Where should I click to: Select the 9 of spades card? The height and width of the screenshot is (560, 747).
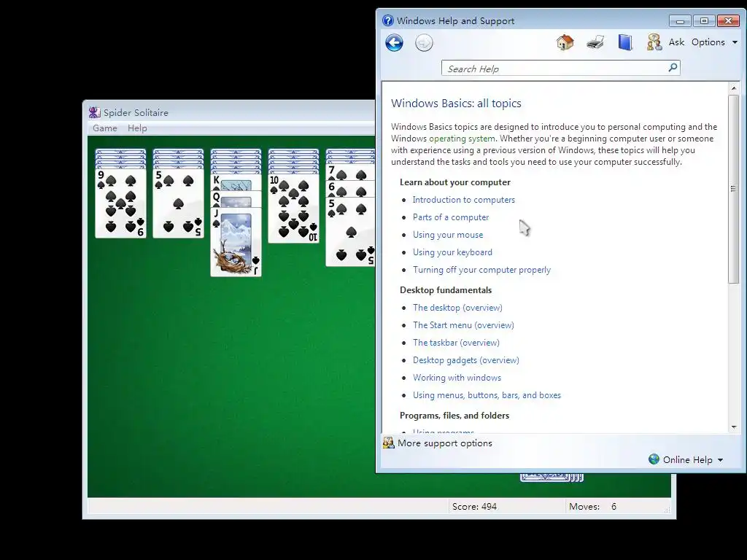120,204
